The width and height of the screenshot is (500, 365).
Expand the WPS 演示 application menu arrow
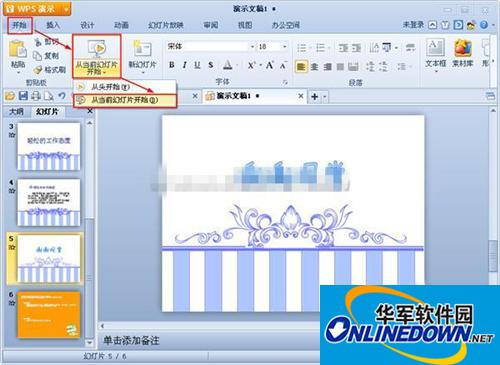click(x=66, y=9)
